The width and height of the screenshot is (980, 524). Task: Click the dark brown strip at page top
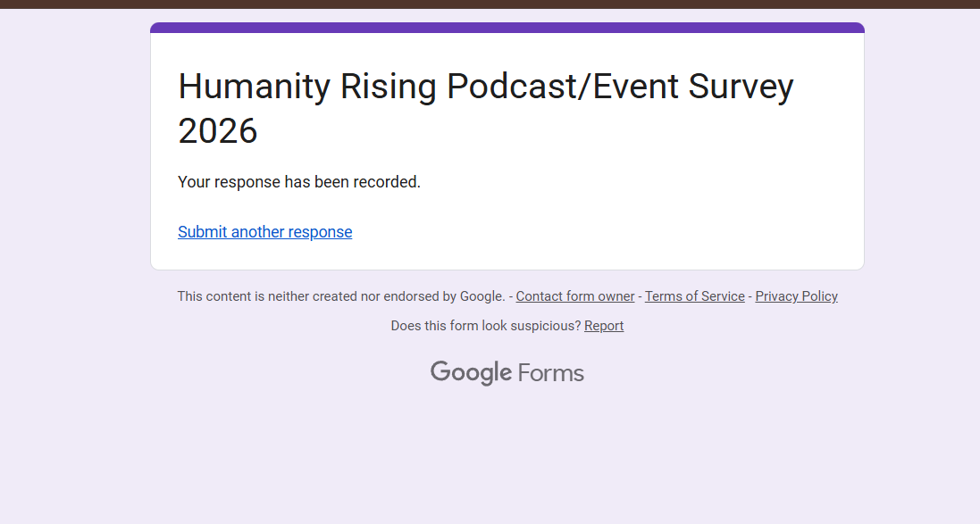click(490, 4)
